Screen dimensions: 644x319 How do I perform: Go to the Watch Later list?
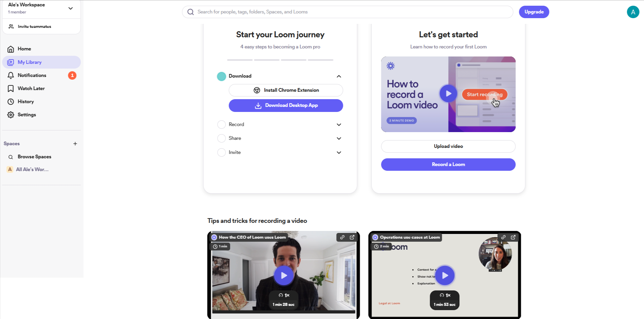[41, 88]
